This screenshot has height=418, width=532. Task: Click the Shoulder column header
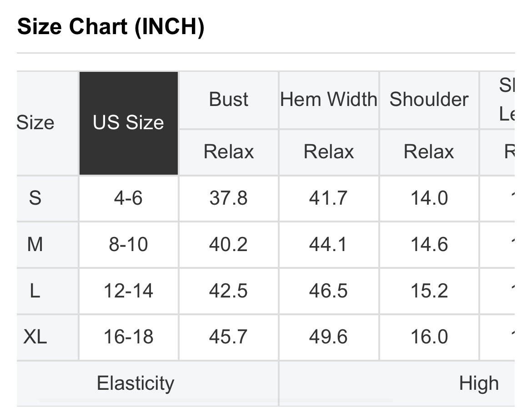pos(429,100)
